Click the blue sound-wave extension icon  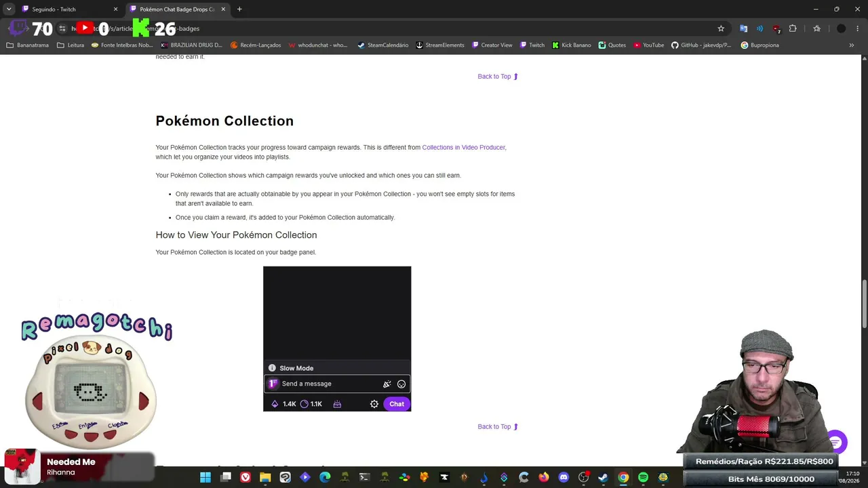(x=760, y=28)
